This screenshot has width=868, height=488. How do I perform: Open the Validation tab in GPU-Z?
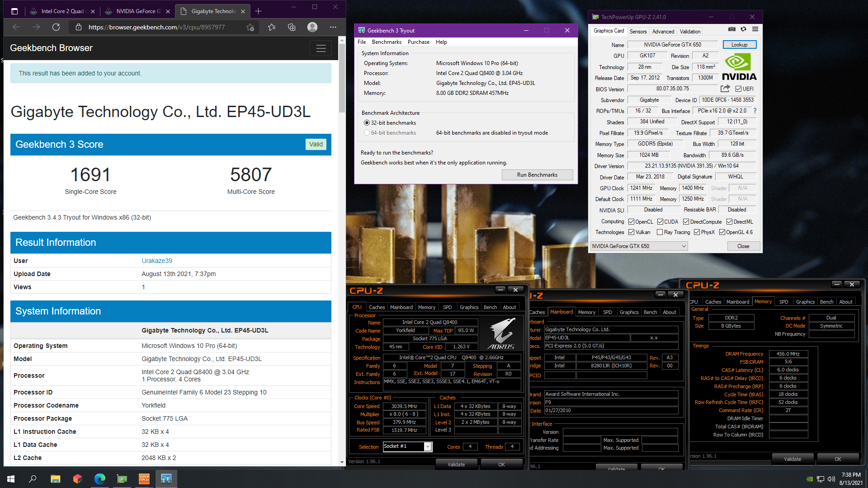(690, 32)
